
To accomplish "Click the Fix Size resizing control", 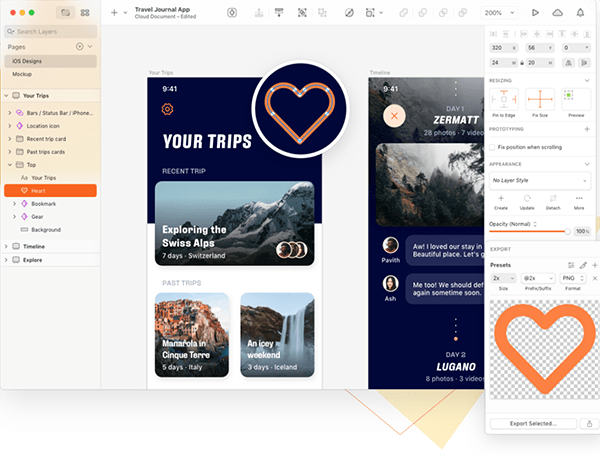I will pyautogui.click(x=539, y=101).
